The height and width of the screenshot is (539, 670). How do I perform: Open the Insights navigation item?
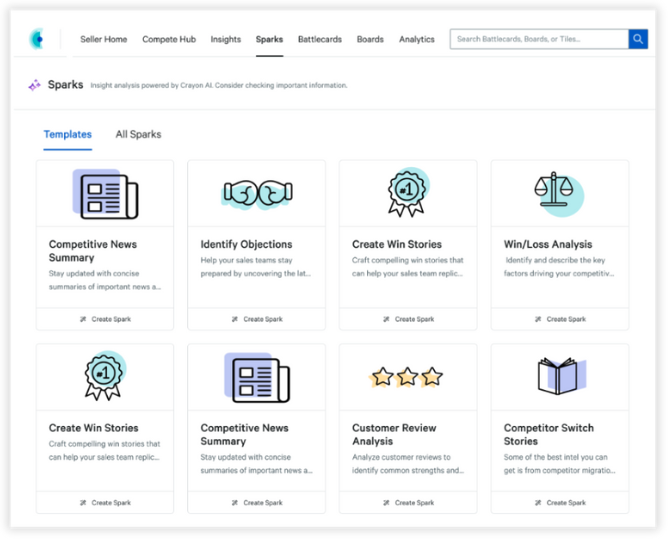tap(225, 40)
